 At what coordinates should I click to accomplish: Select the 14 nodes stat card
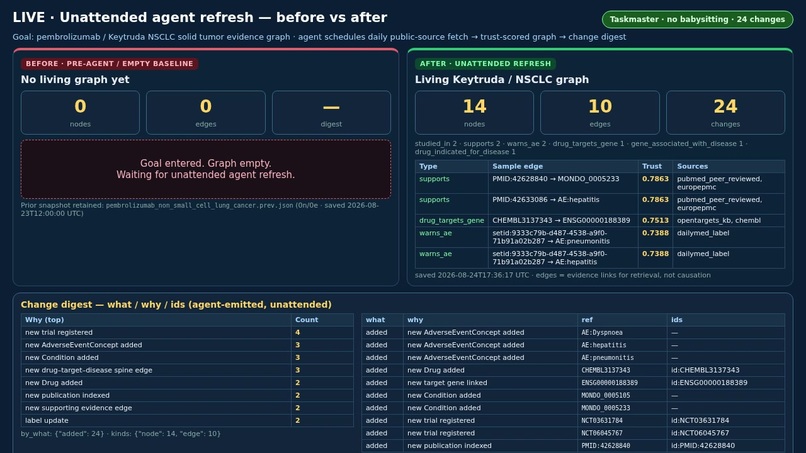click(x=474, y=113)
